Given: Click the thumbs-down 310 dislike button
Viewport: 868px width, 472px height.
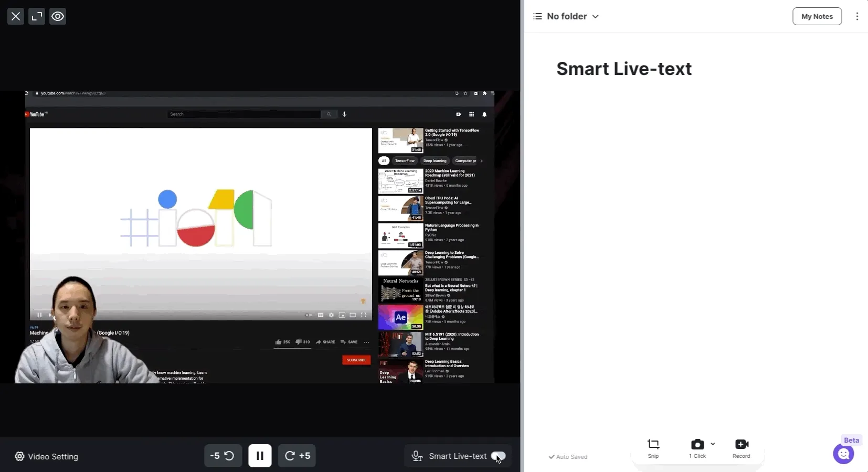Looking at the screenshot, I should (x=302, y=342).
